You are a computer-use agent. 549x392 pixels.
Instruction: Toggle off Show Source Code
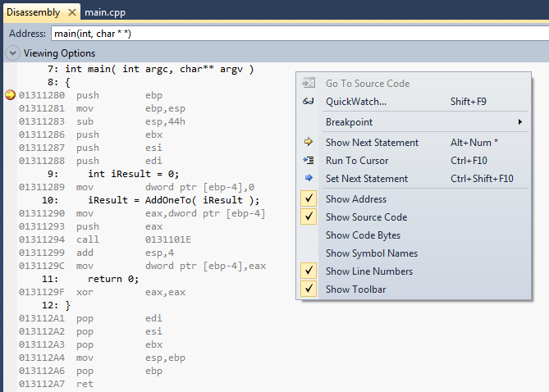tap(365, 217)
